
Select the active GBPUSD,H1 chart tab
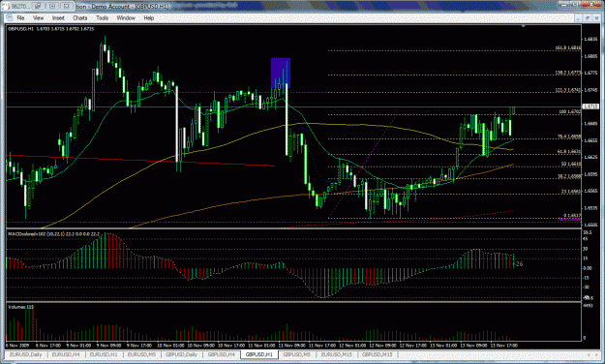coord(258,354)
